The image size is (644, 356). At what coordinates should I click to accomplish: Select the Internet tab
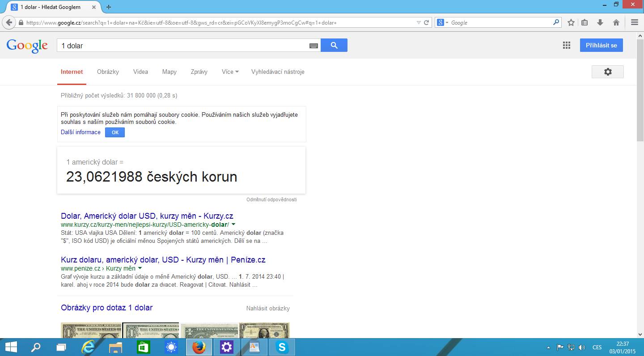(72, 72)
